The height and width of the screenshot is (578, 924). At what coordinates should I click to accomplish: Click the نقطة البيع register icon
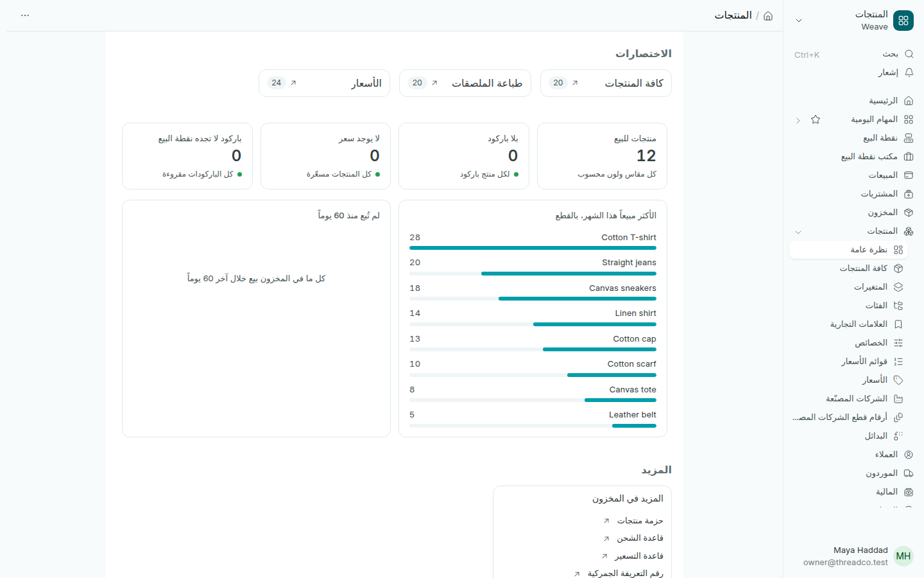click(x=909, y=138)
